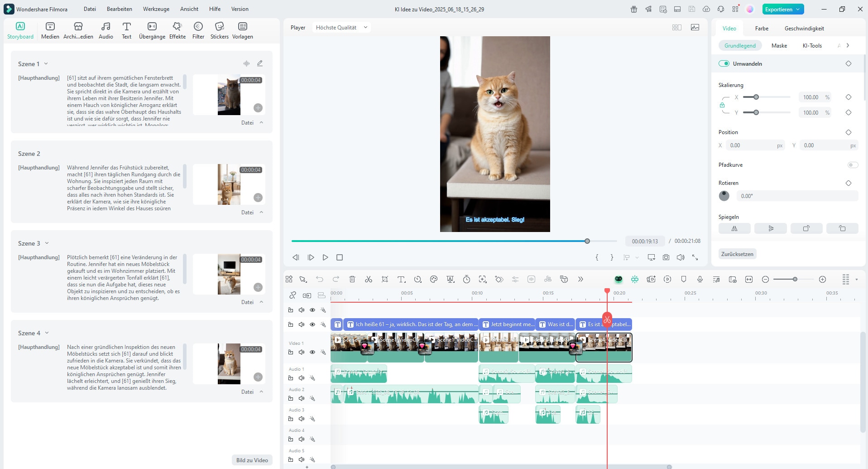Open the timeline view options dropdown
The image size is (868, 469).
(857, 280)
